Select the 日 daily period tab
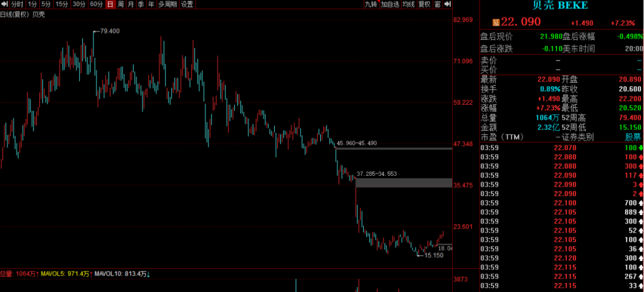Image resolution: width=644 pixels, height=292 pixels. pyautogui.click(x=110, y=5)
